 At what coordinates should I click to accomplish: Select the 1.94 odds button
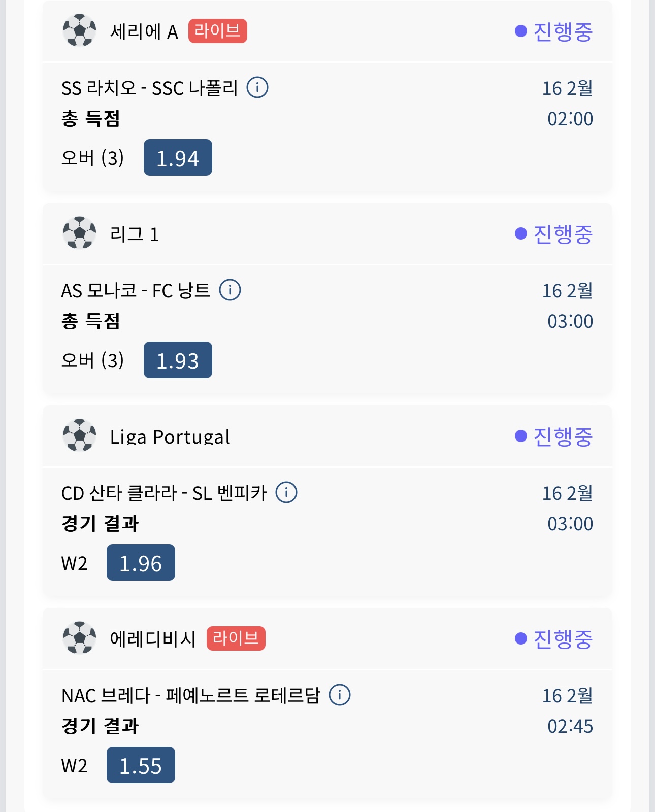click(178, 158)
